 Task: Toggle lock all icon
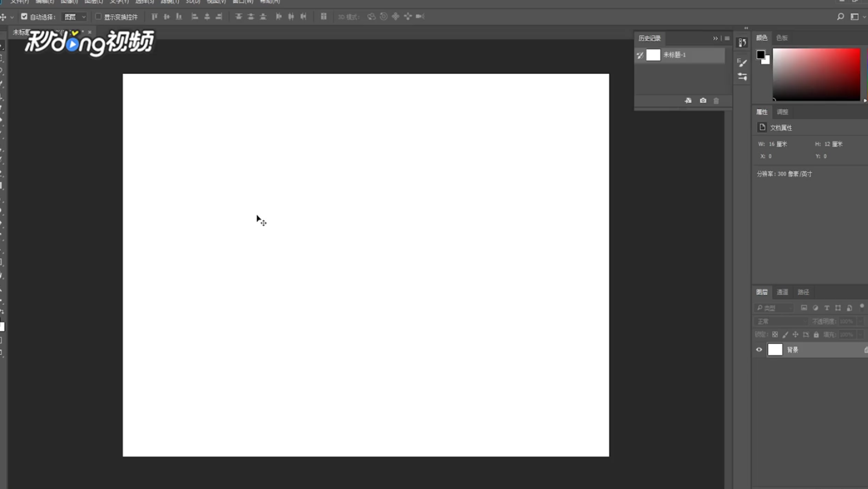(x=816, y=335)
